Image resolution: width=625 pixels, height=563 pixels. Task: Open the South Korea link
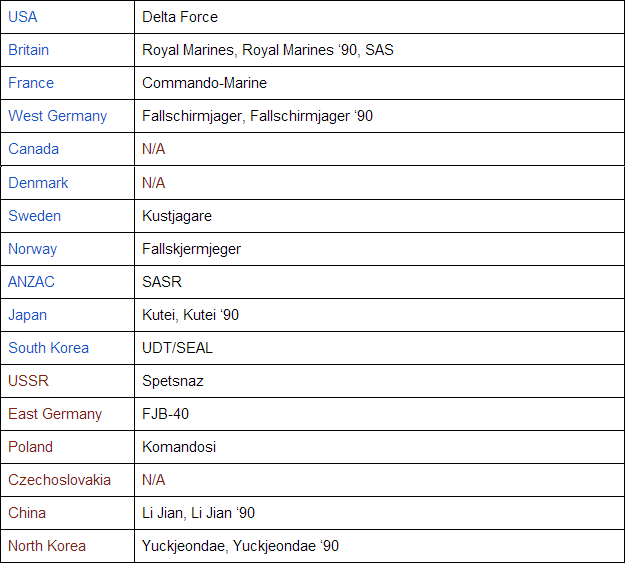pyautogui.click(x=48, y=348)
